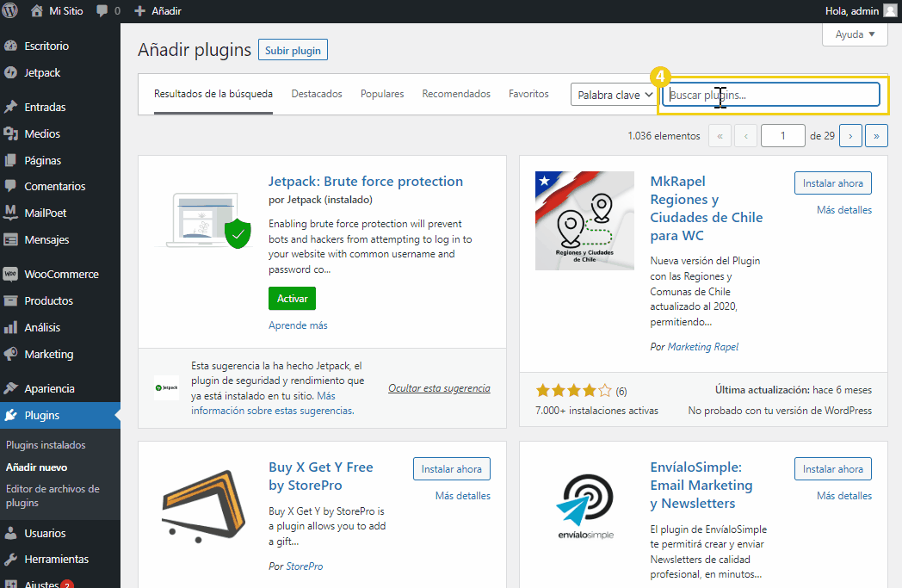Open Editor de archivos de plugins

(x=53, y=495)
